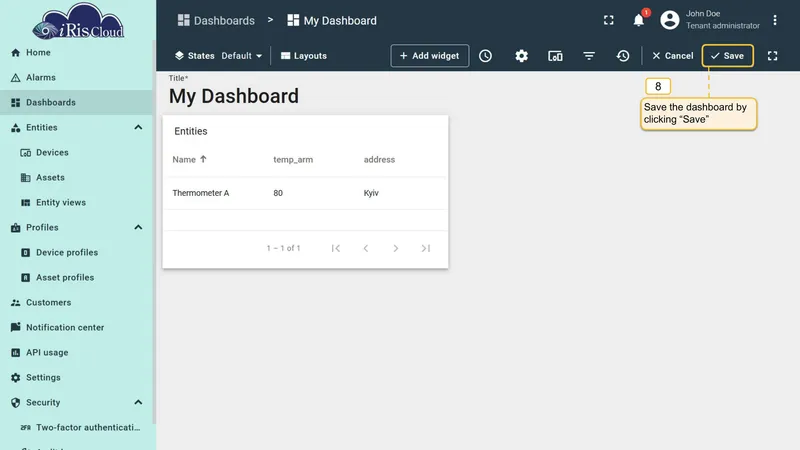Click the Asset profiles icon
The width and height of the screenshot is (800, 450).
26,278
